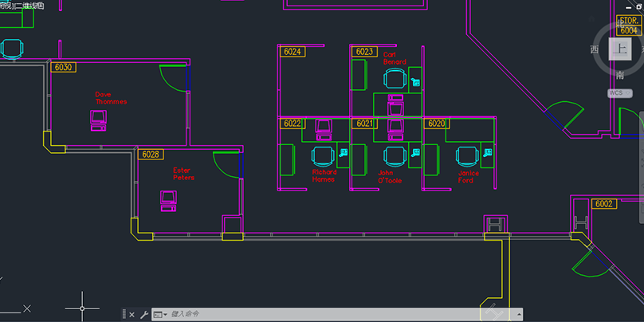Screen dimensions: 644x322
Task: Select the phone icon in John O'Toole's cubicle
Action: point(414,151)
